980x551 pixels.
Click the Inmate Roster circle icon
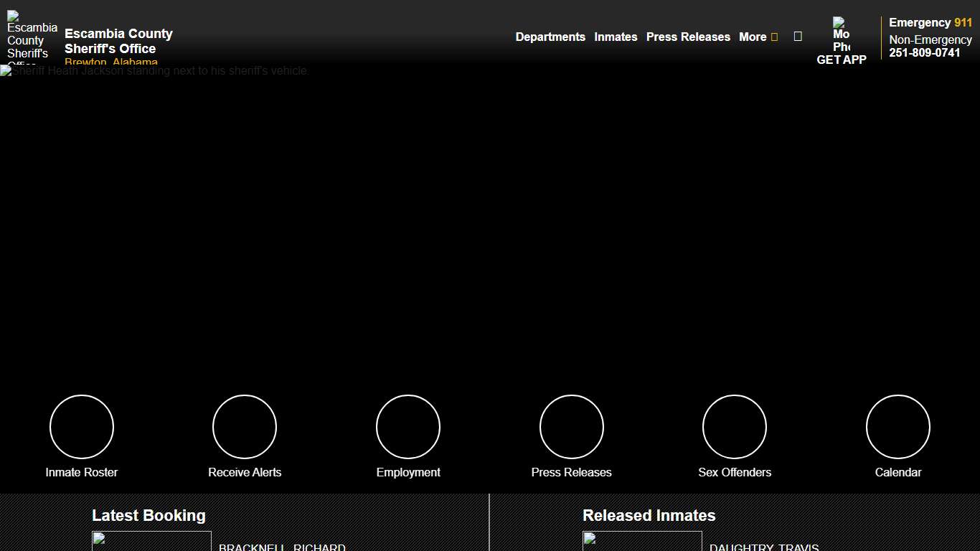[x=81, y=427]
